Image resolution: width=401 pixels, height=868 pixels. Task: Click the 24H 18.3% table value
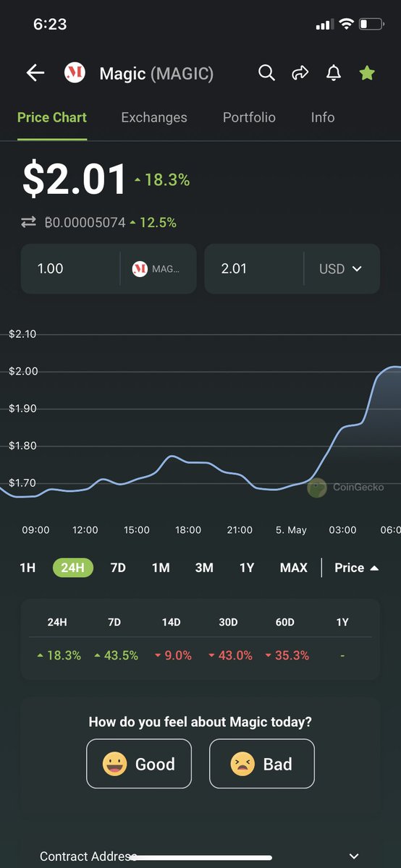coord(59,655)
